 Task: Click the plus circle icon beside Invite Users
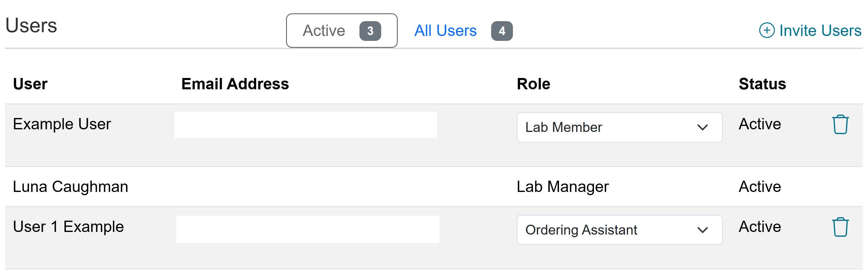[766, 31]
